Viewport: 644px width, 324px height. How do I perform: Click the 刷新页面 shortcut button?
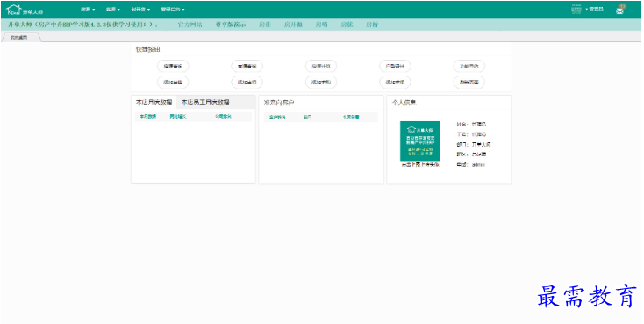(x=469, y=83)
